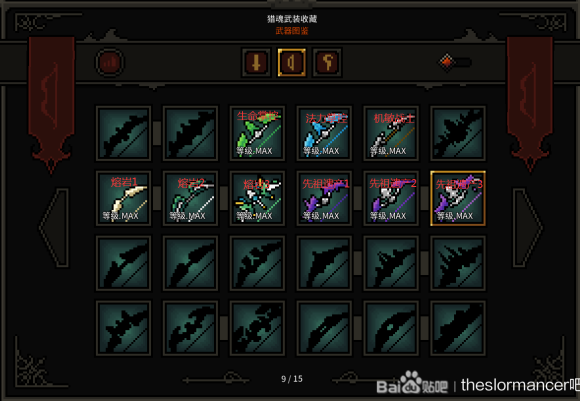Toggle the orange diamond filter switch
This screenshot has width=580, height=401.
(455, 62)
